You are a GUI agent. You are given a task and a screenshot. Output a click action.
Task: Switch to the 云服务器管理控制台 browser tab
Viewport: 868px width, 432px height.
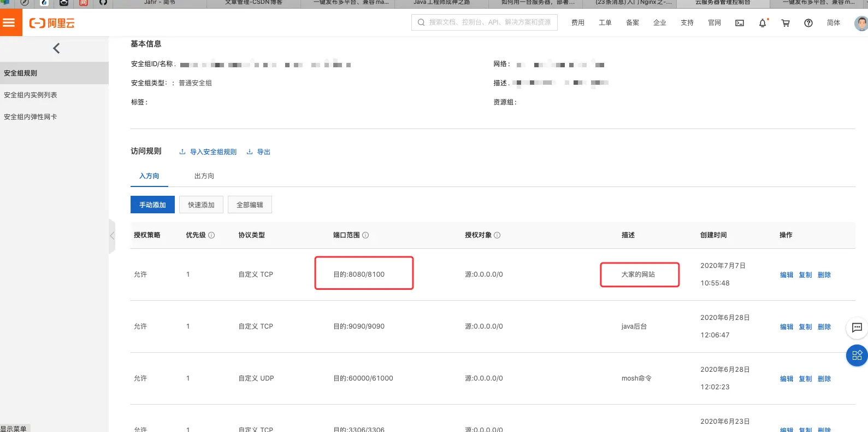point(723,3)
